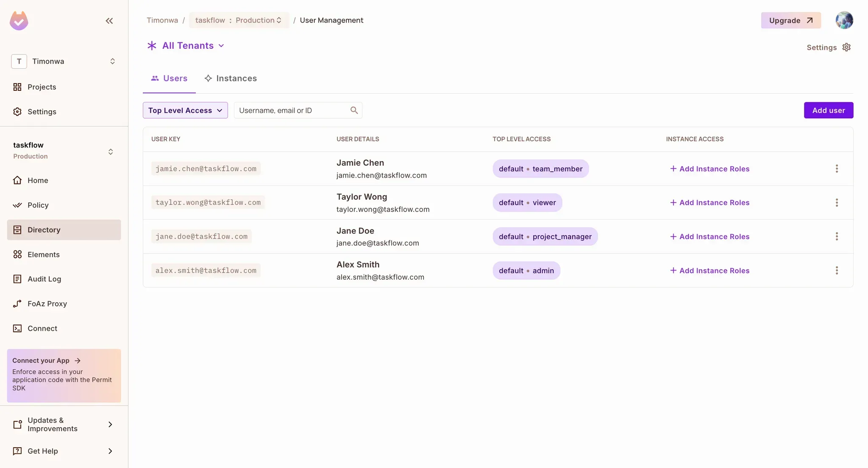Click the search magnifier icon
The width and height of the screenshot is (868, 468).
click(x=354, y=110)
